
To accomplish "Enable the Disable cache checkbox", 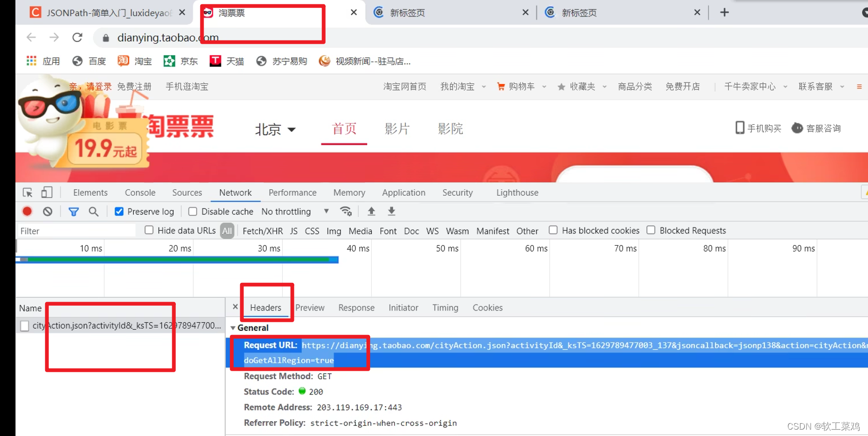I will tap(193, 211).
